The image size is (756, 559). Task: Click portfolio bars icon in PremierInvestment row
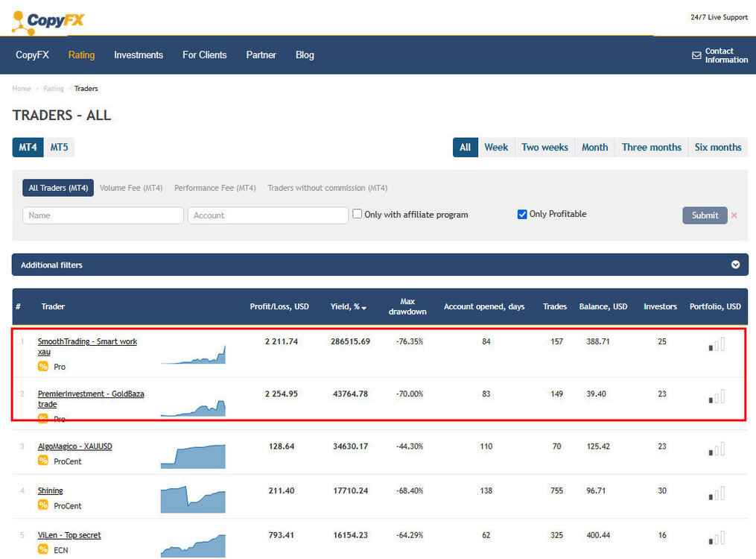tap(717, 397)
